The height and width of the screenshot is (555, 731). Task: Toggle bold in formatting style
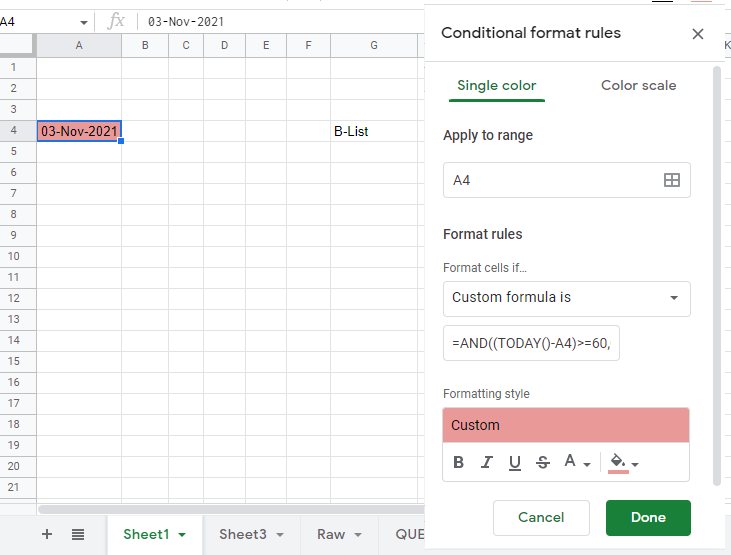[x=458, y=462]
